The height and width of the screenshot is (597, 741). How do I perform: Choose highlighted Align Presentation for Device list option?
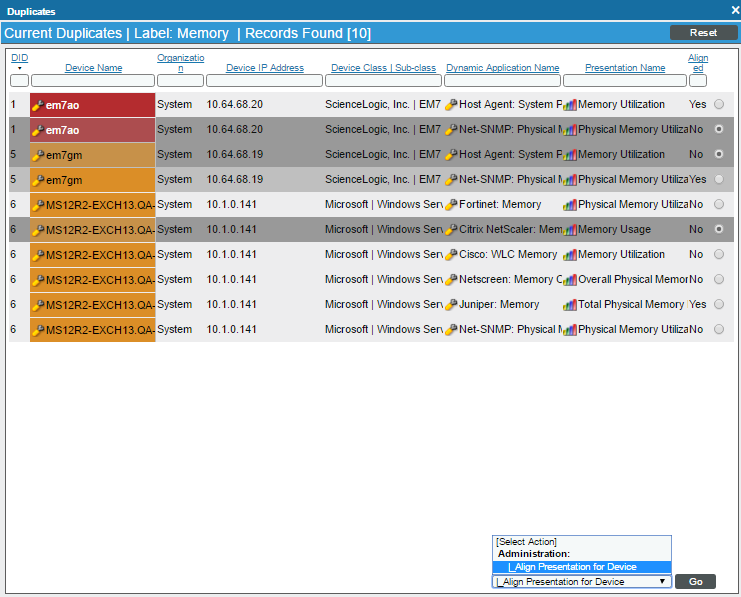tap(582, 567)
